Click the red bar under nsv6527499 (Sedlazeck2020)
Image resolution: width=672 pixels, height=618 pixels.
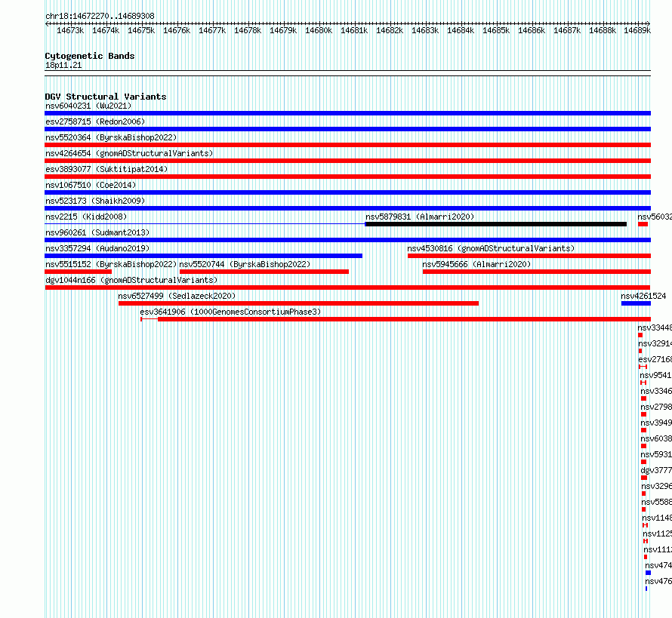(x=298, y=303)
